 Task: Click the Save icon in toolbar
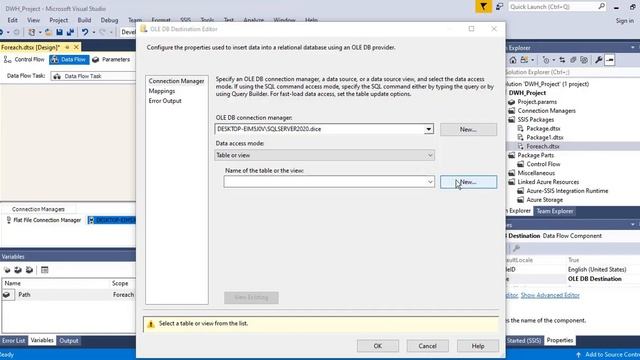click(59, 32)
